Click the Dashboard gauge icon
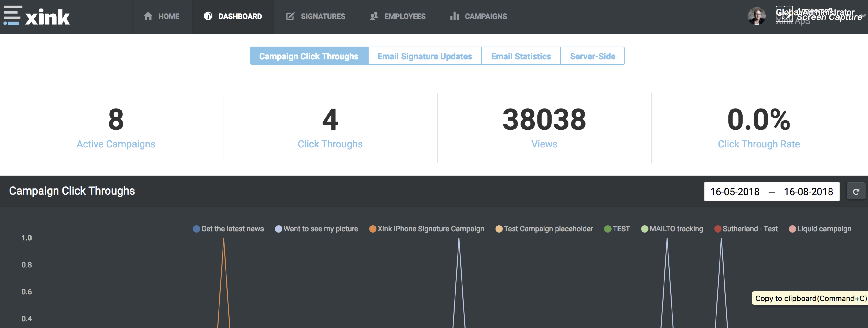Viewport: 868px width, 328px height. click(x=208, y=16)
